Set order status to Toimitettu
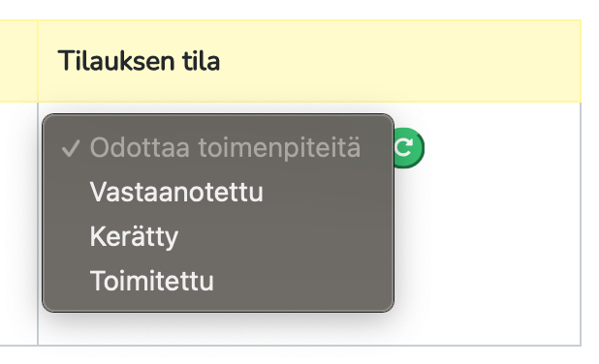This screenshot has width=599, height=364. (x=218, y=281)
